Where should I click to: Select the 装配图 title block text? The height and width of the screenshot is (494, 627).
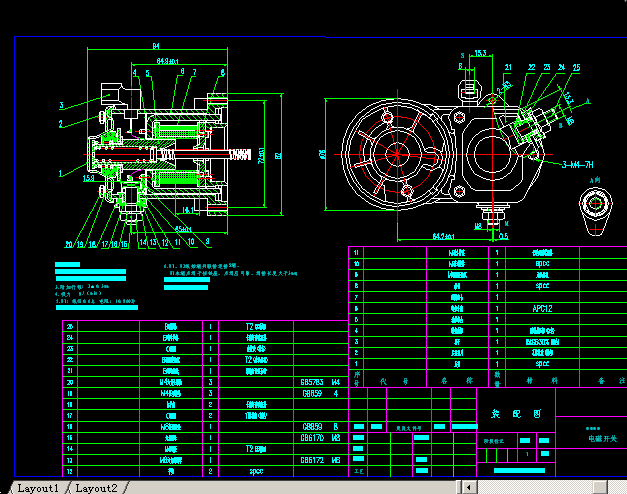click(516, 414)
